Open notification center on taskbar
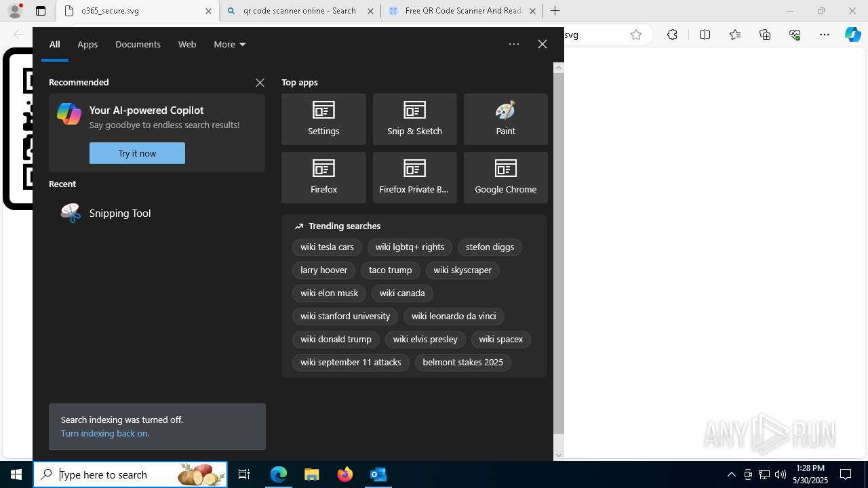Image resolution: width=868 pixels, height=488 pixels. click(x=846, y=474)
